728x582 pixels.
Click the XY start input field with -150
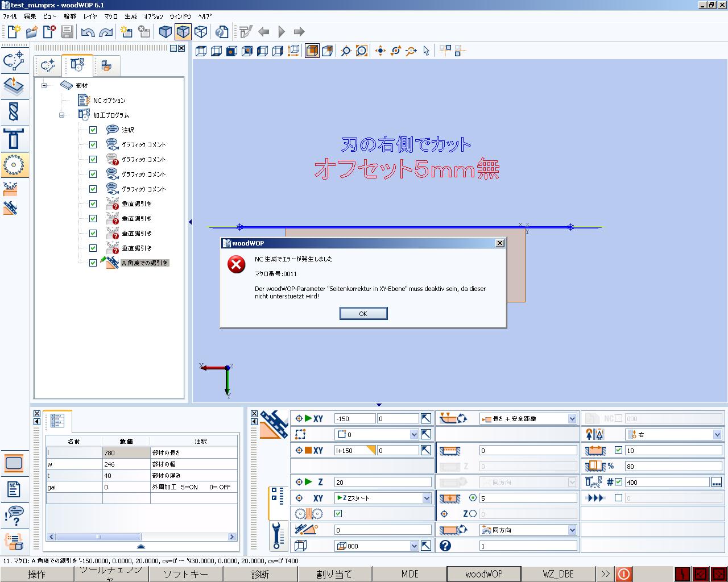(x=355, y=418)
